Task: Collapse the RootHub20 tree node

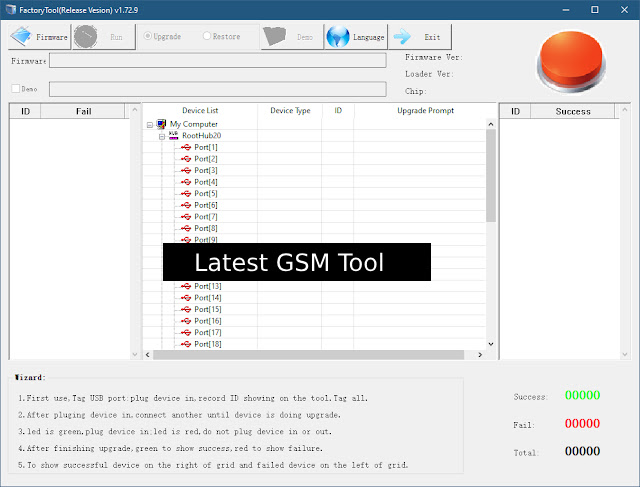Action: tap(162, 136)
